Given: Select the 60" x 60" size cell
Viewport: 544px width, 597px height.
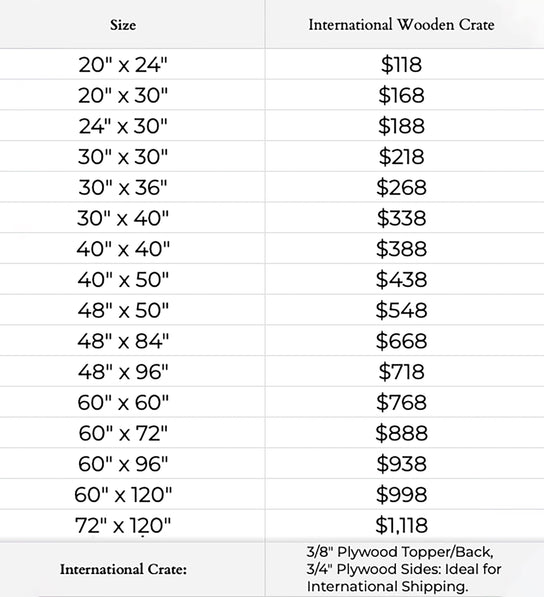Looking at the screenshot, I should pos(123,403).
